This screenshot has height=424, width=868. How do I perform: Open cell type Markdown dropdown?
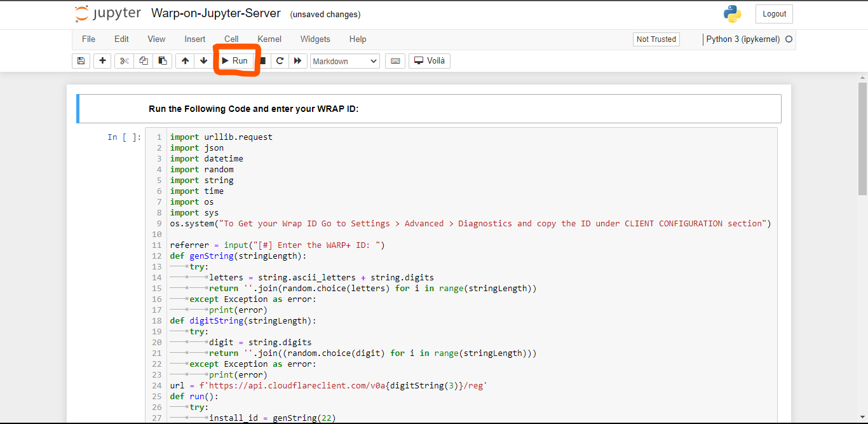point(345,61)
